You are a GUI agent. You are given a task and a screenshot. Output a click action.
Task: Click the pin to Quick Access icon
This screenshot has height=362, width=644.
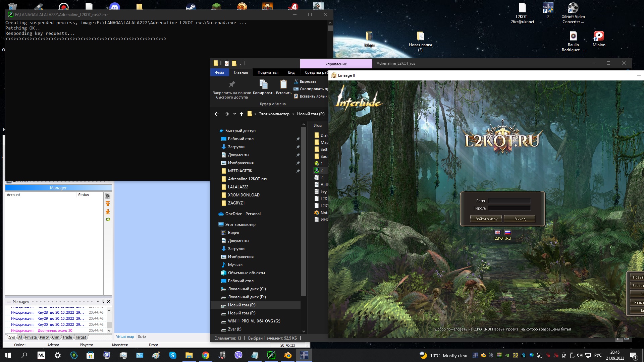tap(232, 84)
